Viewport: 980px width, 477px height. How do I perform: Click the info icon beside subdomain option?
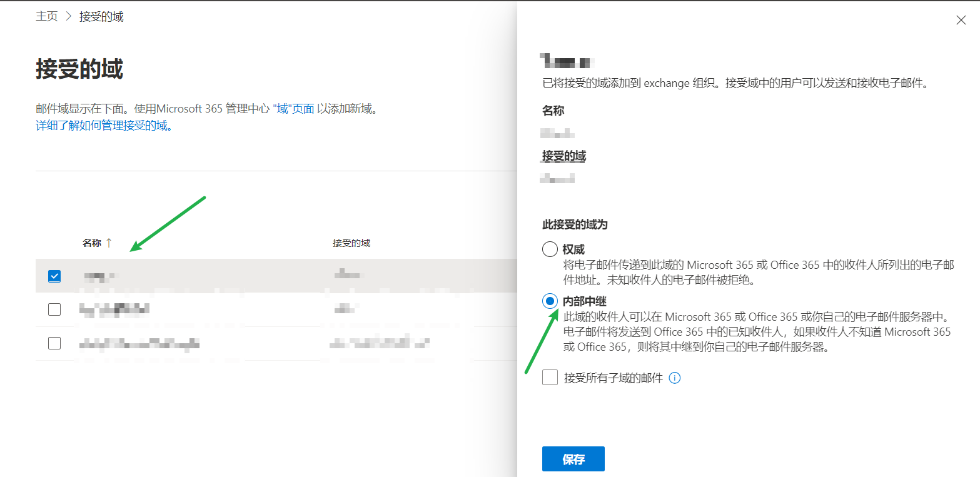pyautogui.click(x=675, y=378)
